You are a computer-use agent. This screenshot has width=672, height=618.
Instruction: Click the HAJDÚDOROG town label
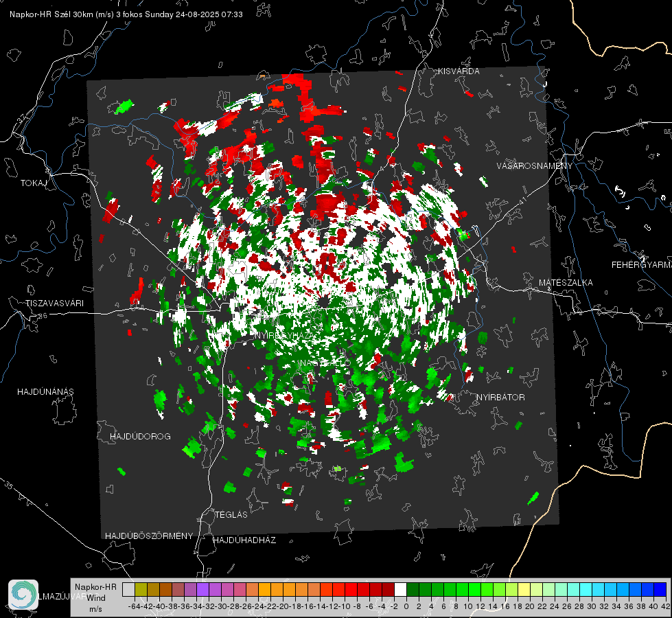click(x=140, y=437)
